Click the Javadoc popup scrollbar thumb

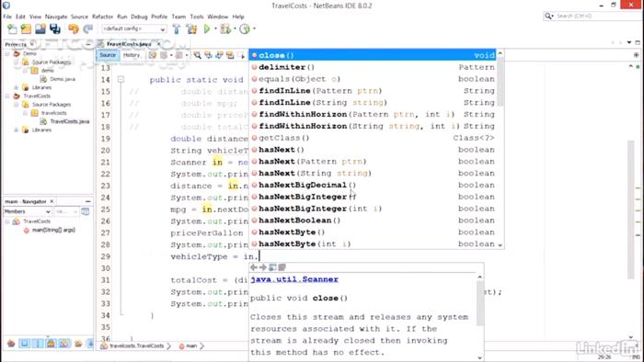coord(479,303)
